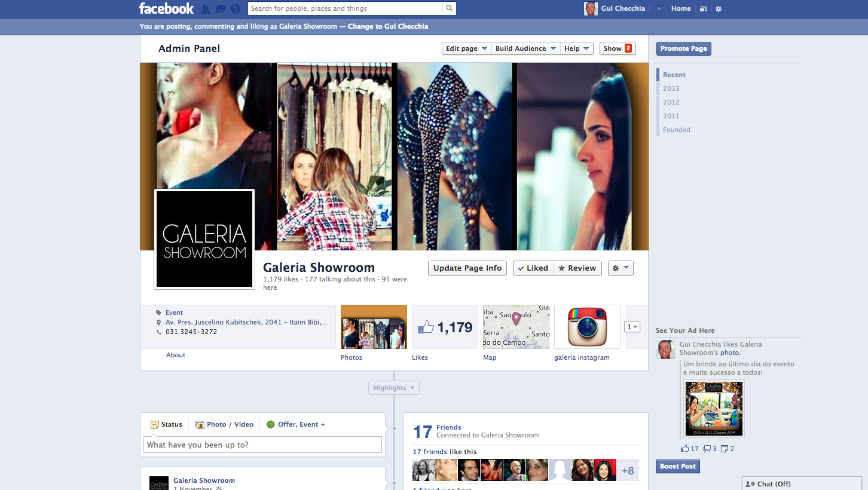Click the Friends heading link
Viewport: 868px width, 490px height.
449,427
